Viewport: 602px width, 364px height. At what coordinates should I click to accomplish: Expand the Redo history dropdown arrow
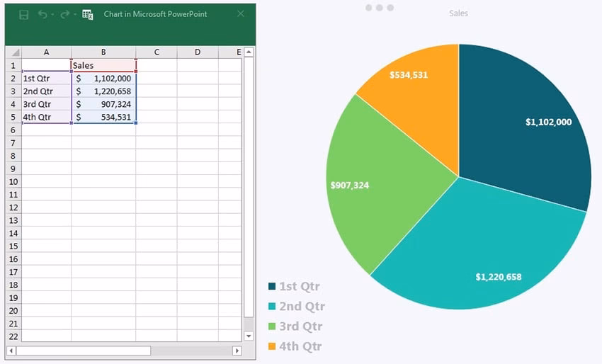click(x=74, y=15)
